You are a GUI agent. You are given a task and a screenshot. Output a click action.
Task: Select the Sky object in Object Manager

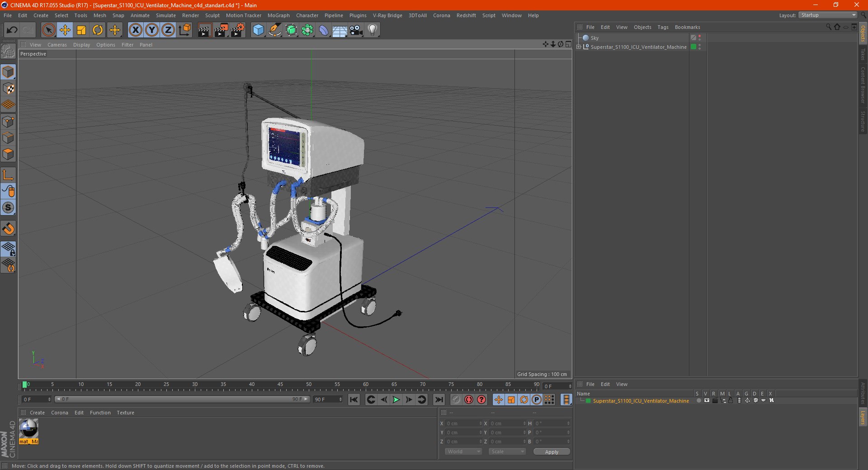[x=594, y=38]
